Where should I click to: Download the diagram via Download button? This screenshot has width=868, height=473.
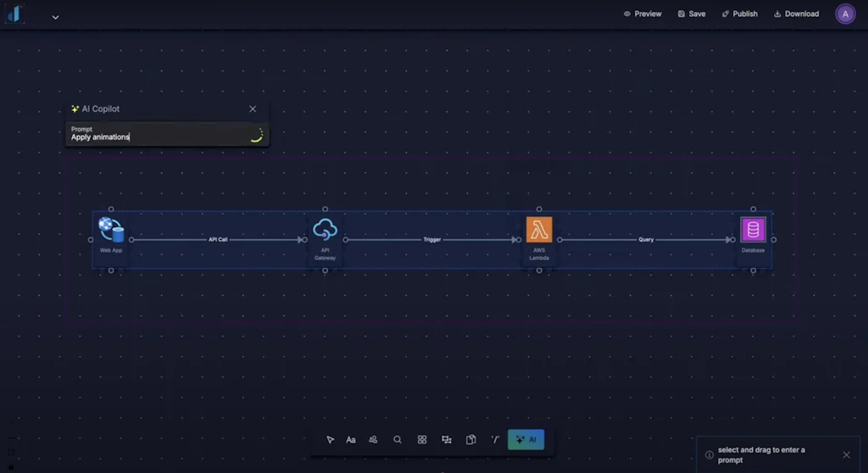tap(796, 14)
